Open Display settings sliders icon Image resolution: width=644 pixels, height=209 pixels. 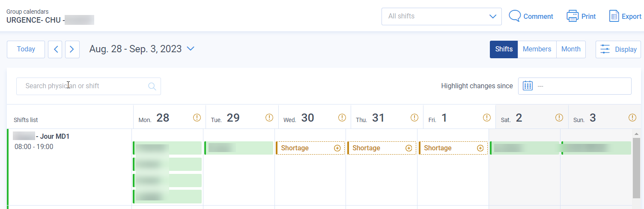pos(605,49)
